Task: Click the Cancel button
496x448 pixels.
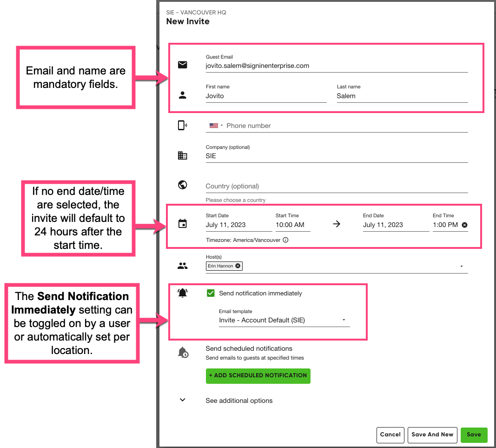Action: [390, 435]
